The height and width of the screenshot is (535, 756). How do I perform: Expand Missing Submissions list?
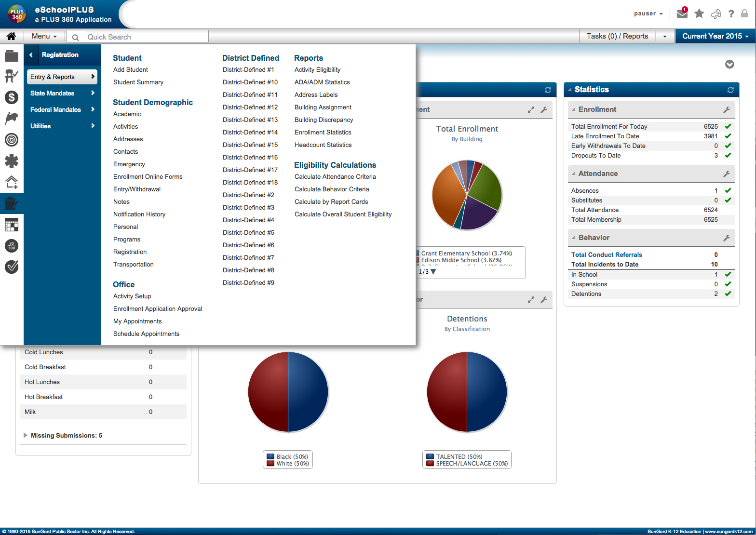coord(25,435)
